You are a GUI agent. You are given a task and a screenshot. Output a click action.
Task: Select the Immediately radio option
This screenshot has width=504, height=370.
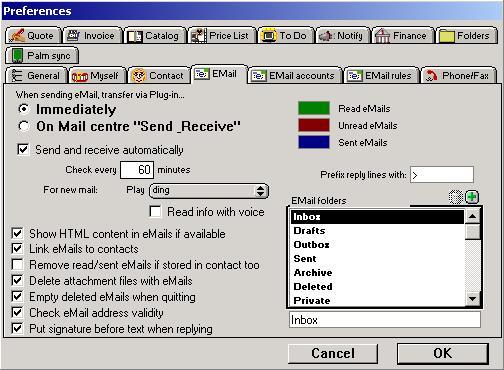point(24,109)
